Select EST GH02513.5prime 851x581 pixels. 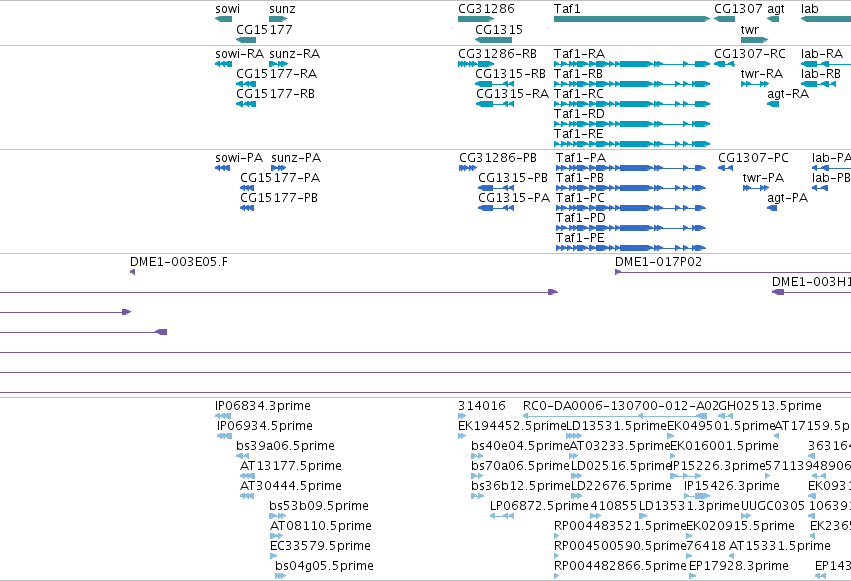point(770,406)
